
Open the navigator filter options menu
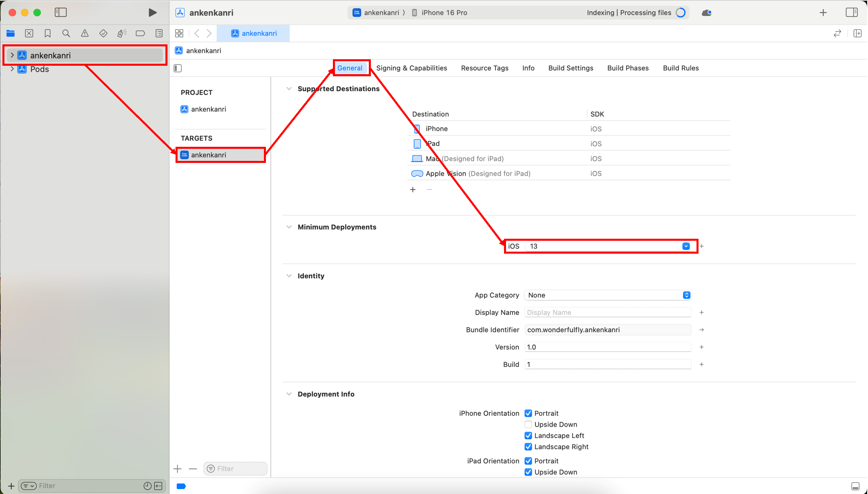28,486
